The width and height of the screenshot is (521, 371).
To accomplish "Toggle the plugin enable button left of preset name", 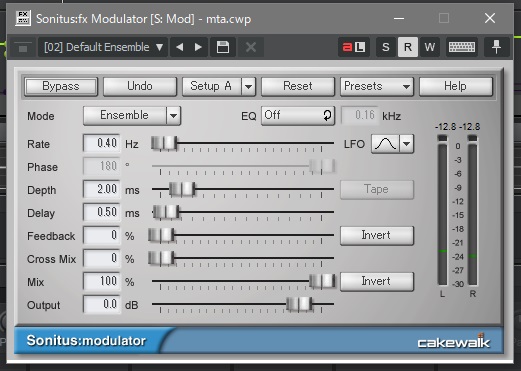I will click(x=23, y=48).
